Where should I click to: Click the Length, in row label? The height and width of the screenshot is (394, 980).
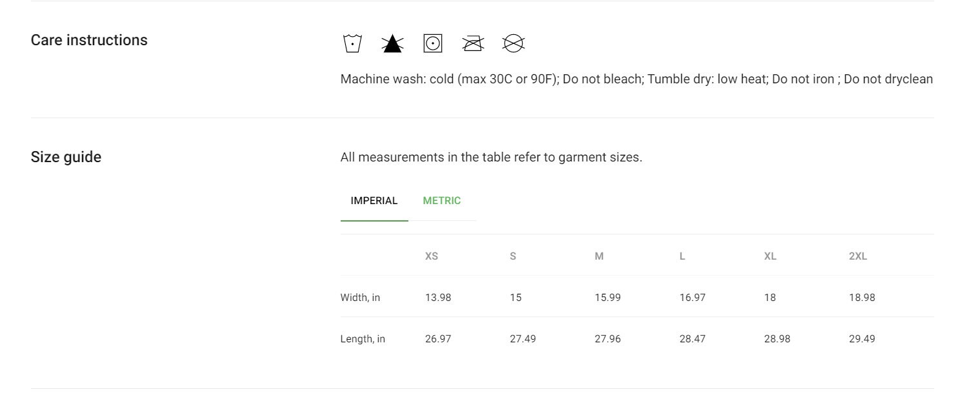click(363, 339)
